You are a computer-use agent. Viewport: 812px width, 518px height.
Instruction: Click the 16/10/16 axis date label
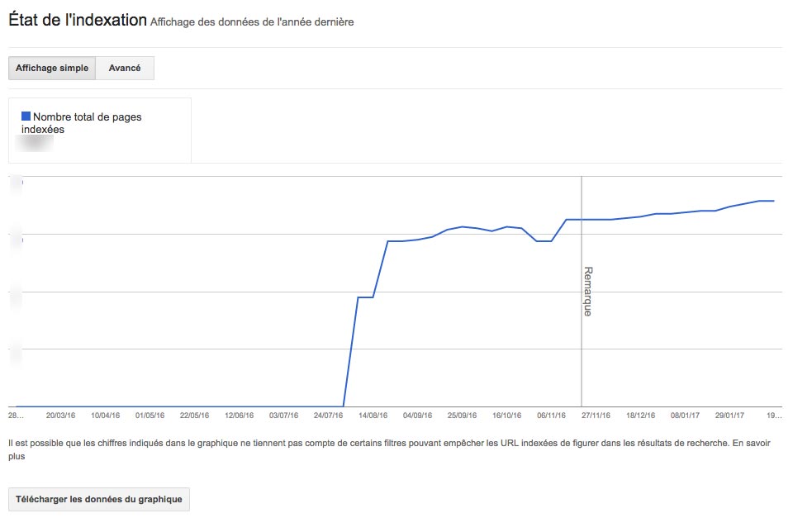point(506,416)
